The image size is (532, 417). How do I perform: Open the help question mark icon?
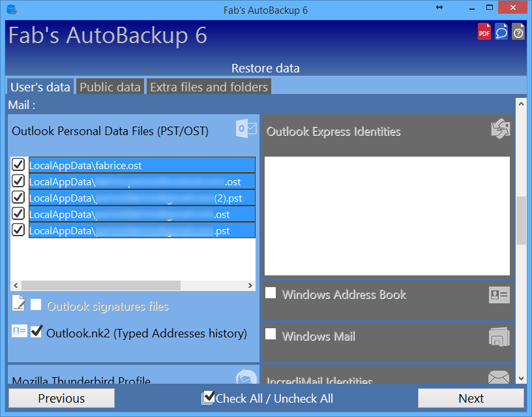518,31
